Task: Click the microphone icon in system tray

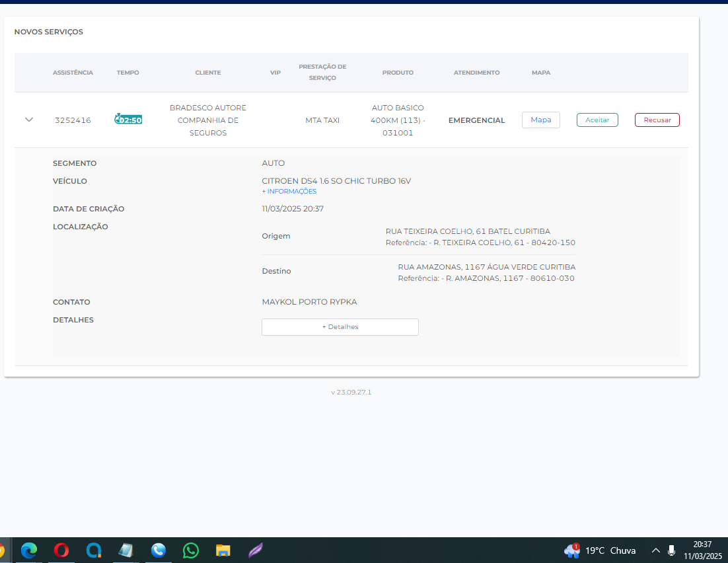Action: coord(671,550)
